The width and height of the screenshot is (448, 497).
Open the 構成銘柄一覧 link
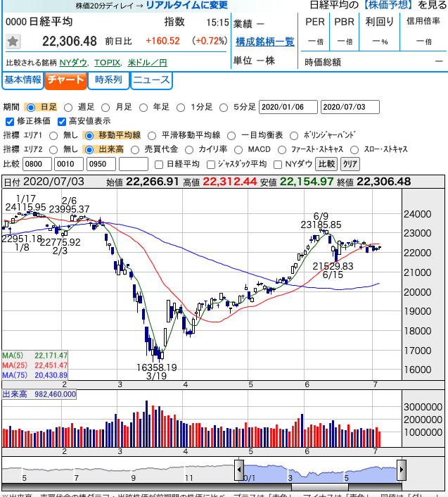[265, 42]
